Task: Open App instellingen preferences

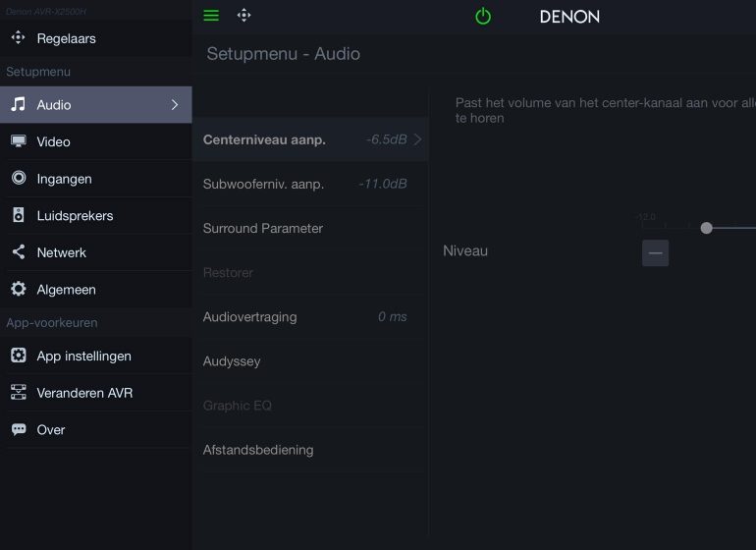Action: [83, 356]
